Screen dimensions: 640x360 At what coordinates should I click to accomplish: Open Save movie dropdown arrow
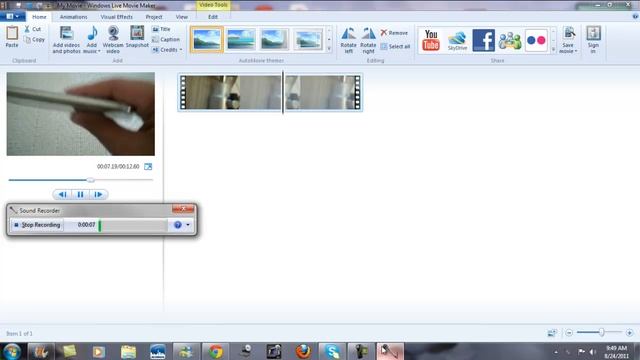pos(576,51)
